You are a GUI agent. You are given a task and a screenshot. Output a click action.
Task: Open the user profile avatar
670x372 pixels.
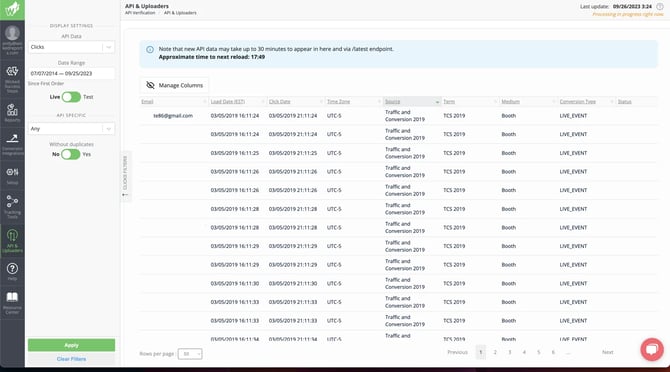click(x=12, y=33)
